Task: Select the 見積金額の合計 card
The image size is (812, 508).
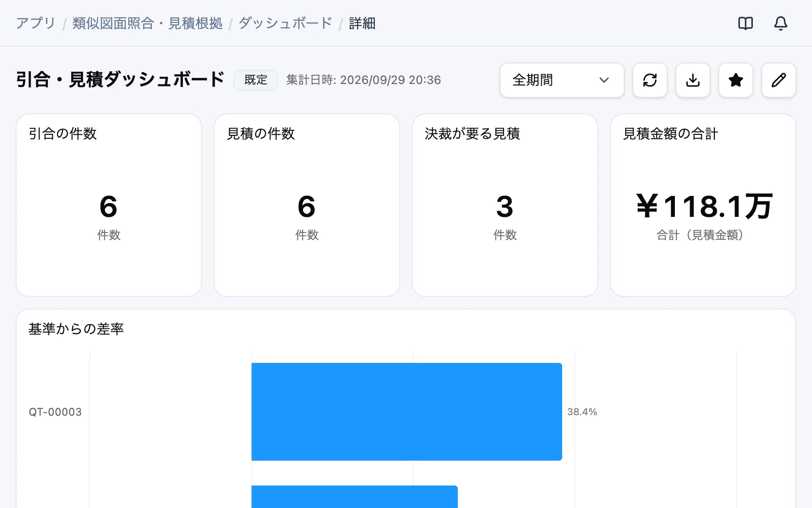Action: click(703, 205)
